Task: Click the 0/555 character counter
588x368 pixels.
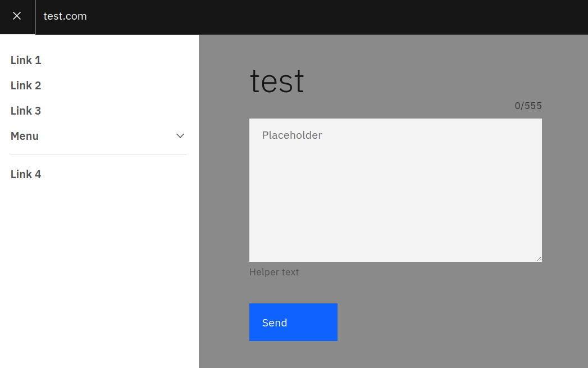Action: pyautogui.click(x=527, y=105)
